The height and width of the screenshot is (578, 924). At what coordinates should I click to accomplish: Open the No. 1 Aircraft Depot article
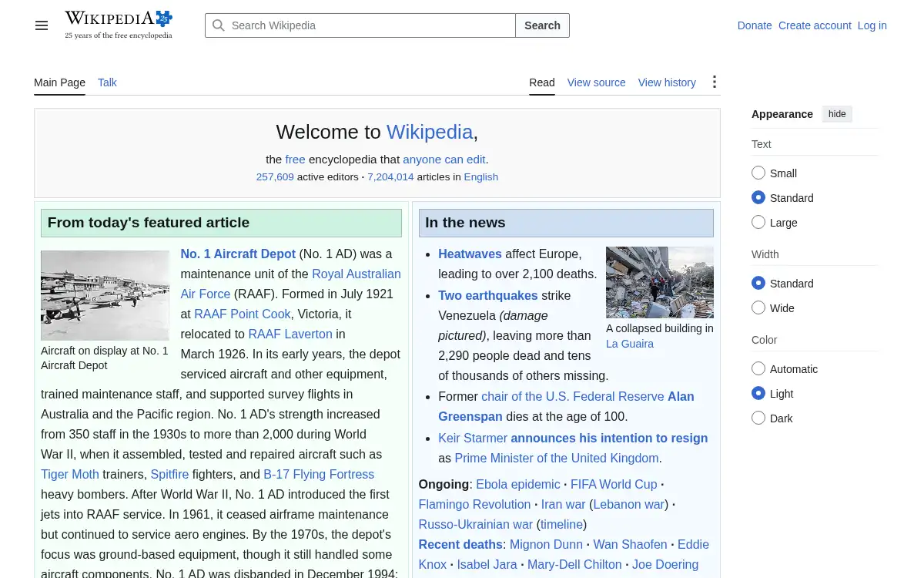(x=238, y=254)
